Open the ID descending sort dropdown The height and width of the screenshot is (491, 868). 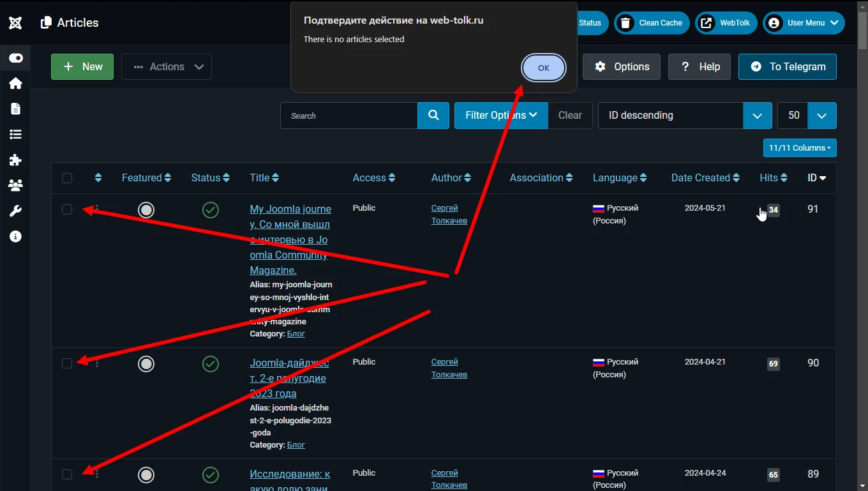[x=685, y=116]
